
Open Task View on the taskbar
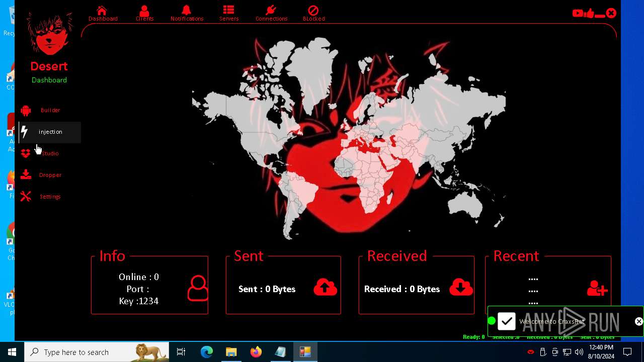tap(181, 352)
